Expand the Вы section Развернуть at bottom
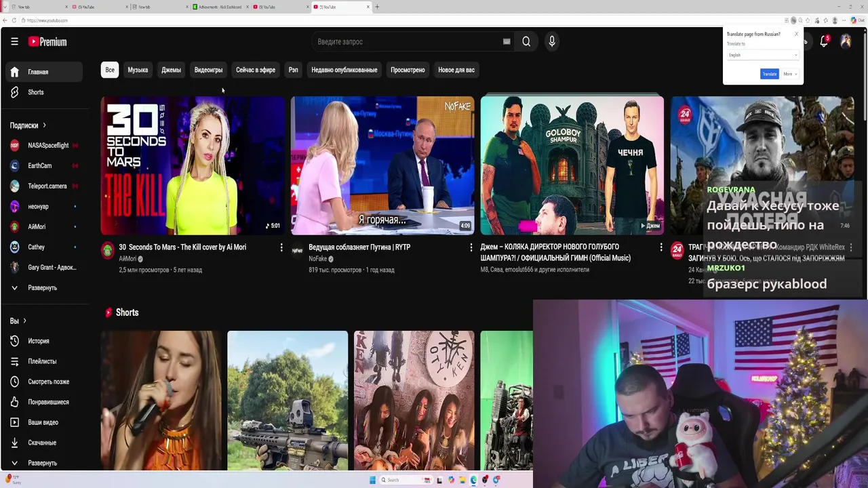This screenshot has width=868, height=488. (x=43, y=463)
